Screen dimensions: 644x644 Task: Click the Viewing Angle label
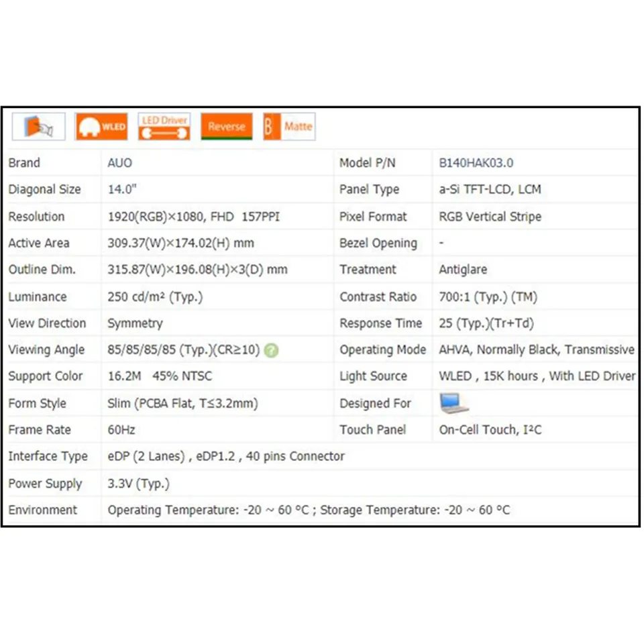(46, 350)
